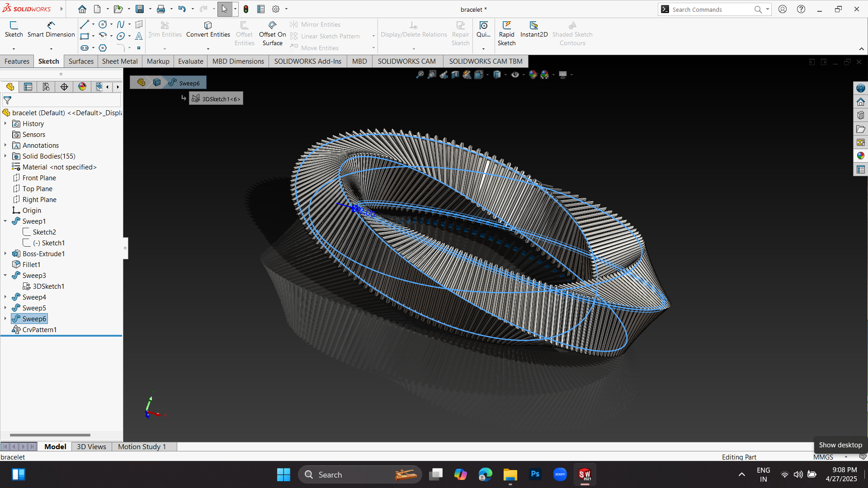The width and height of the screenshot is (868, 488).
Task: Open the Motion Study 1 tab
Action: (x=142, y=446)
